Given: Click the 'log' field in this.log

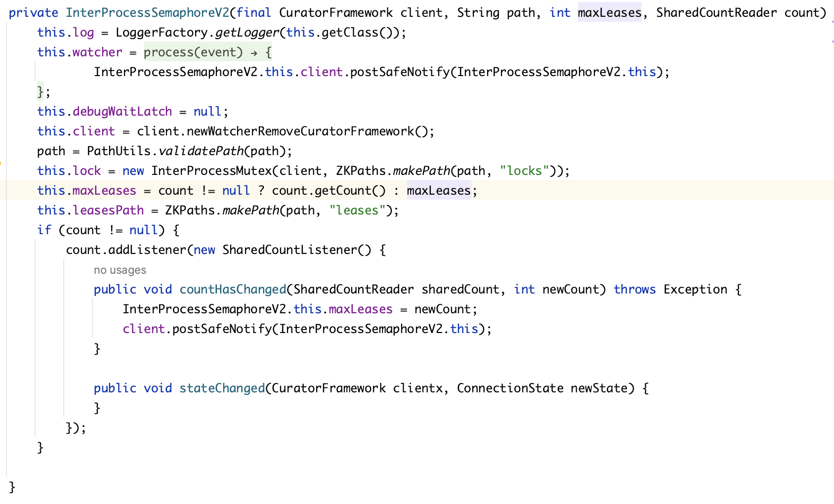Looking at the screenshot, I should [x=83, y=32].
